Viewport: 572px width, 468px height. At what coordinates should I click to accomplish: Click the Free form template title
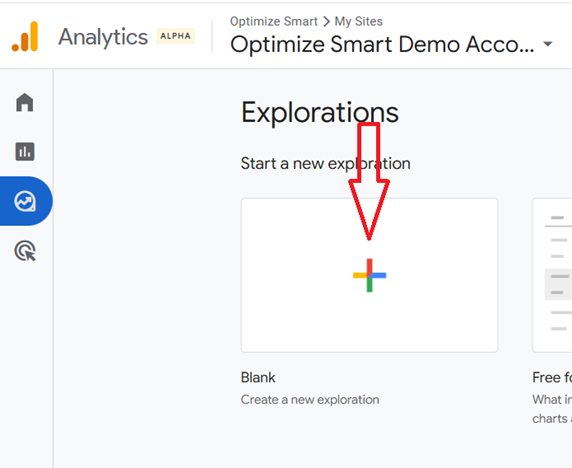click(x=552, y=378)
